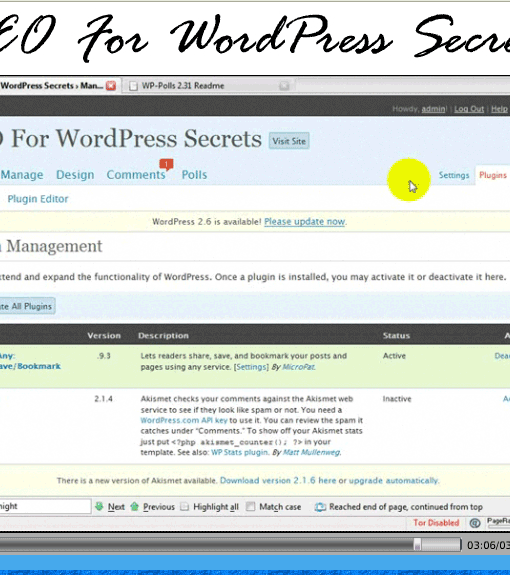Open the Settings tab

pos(454,175)
